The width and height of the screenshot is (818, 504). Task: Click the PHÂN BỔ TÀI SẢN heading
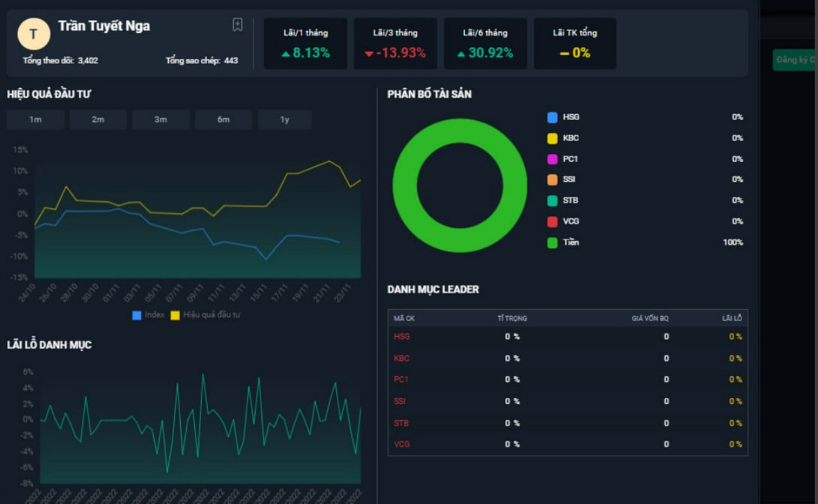[x=429, y=95]
